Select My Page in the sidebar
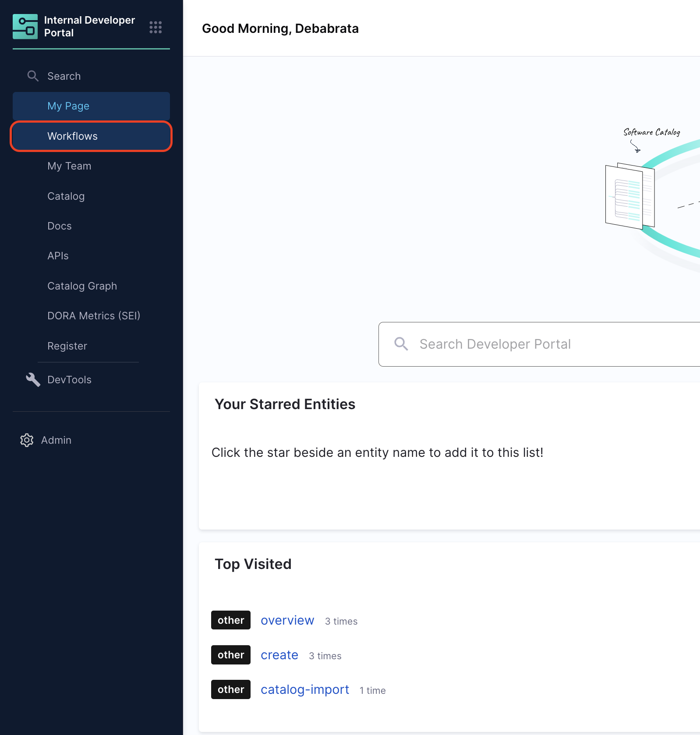 tap(68, 106)
